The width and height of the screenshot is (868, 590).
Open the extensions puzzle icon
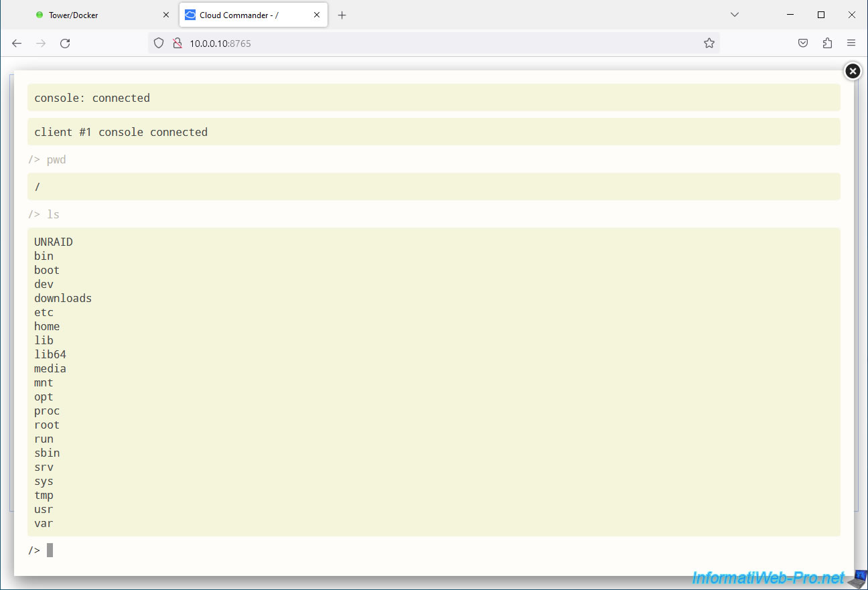pyautogui.click(x=827, y=43)
